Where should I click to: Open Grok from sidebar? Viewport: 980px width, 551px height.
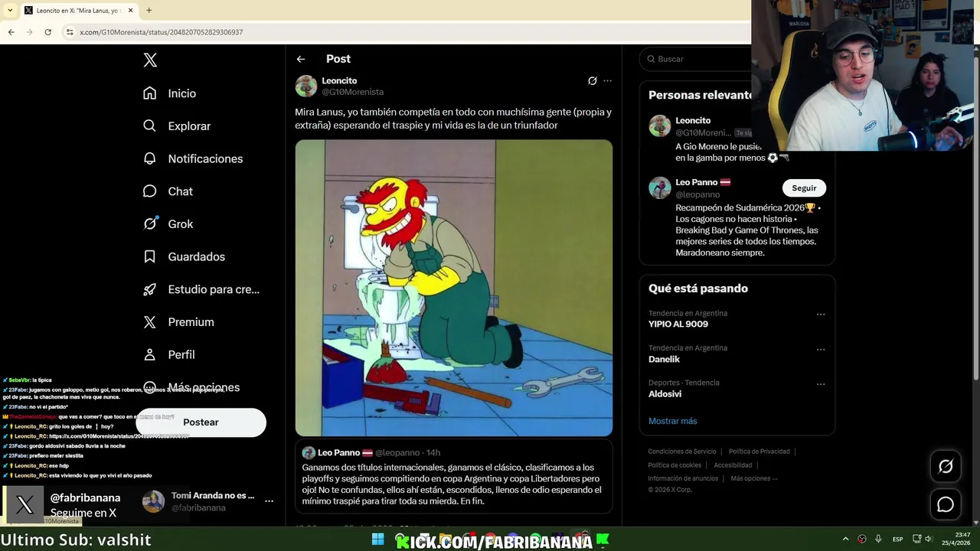pyautogui.click(x=168, y=224)
